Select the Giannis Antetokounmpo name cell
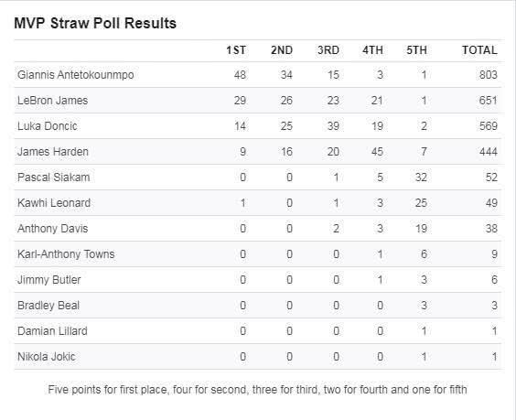 (x=76, y=75)
